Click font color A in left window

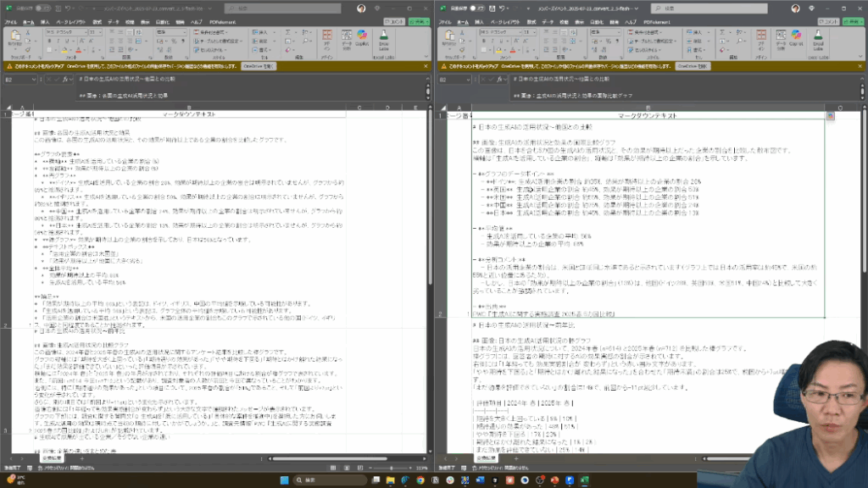click(x=79, y=50)
